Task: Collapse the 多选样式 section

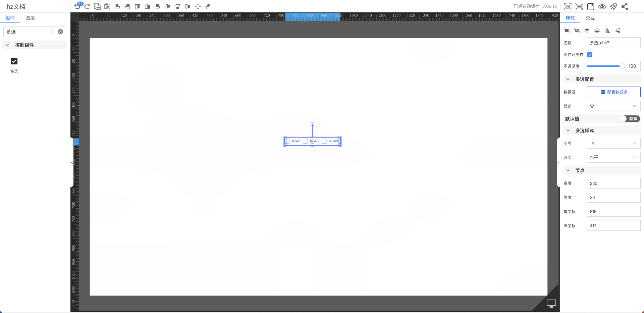Action: click(x=568, y=131)
